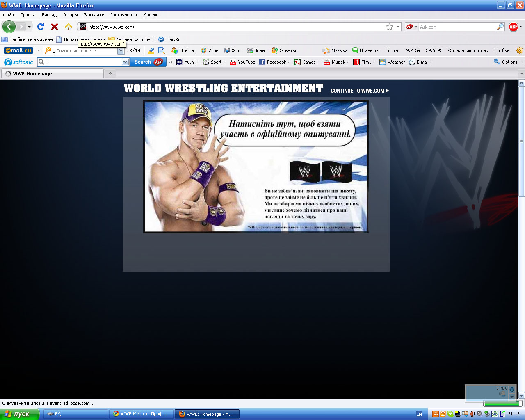The width and height of the screenshot is (525, 420).
Task: Open YouTube from the softonic toolbar
Action: [x=242, y=62]
